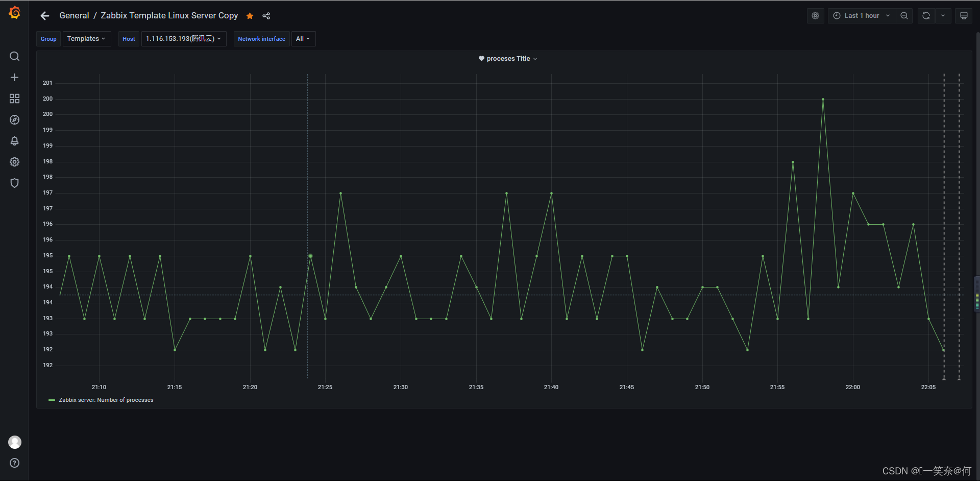Refresh the dashboard

click(x=926, y=16)
